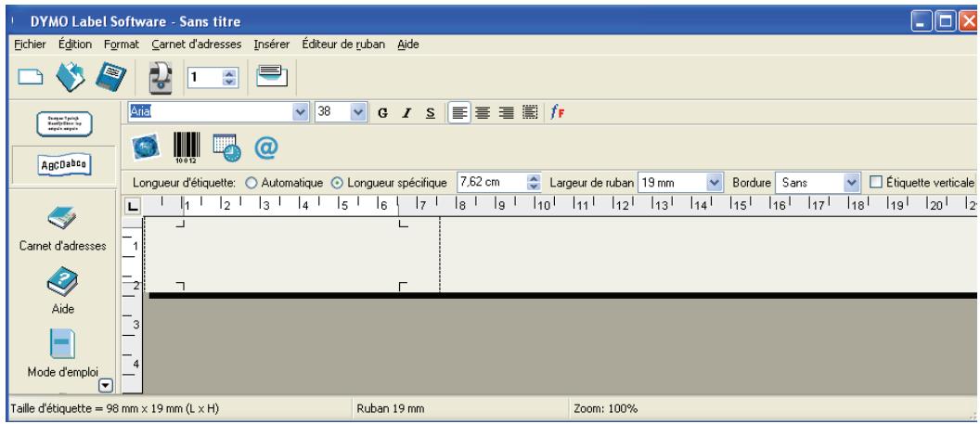Open the Mode d'emploi guide
The width and height of the screenshot is (980, 424).
pos(62,353)
